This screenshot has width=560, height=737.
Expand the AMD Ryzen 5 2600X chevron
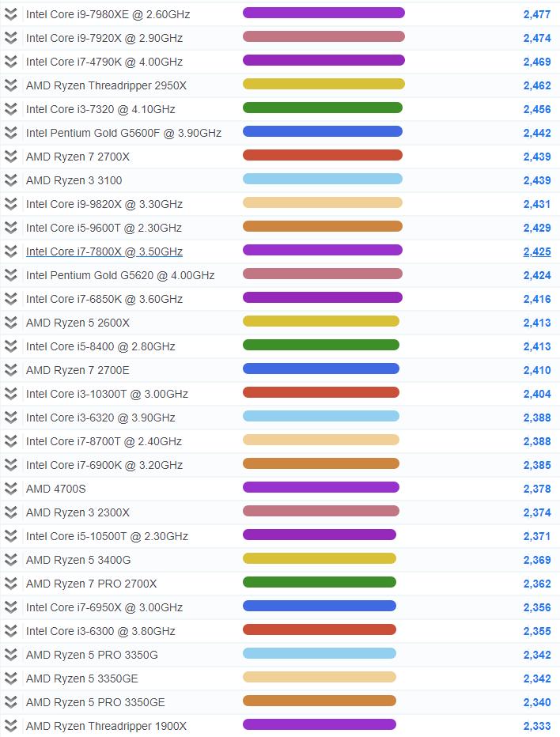tap(11, 323)
